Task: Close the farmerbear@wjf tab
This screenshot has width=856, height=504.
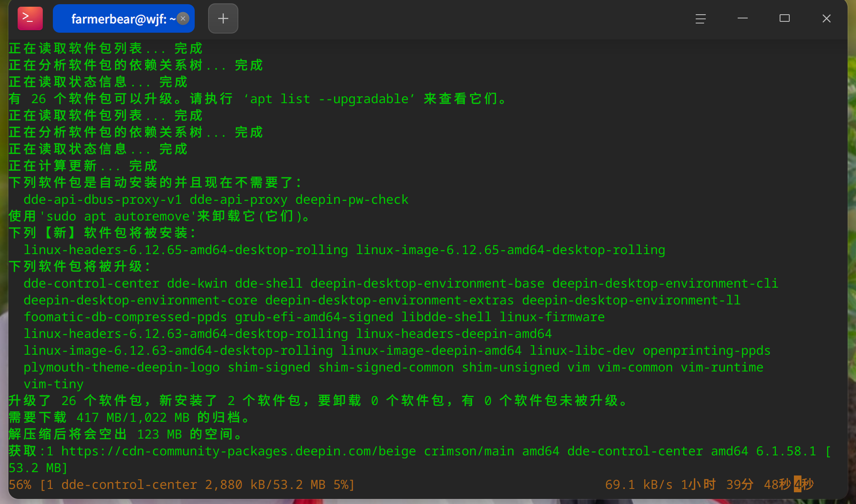Action: pyautogui.click(x=183, y=18)
